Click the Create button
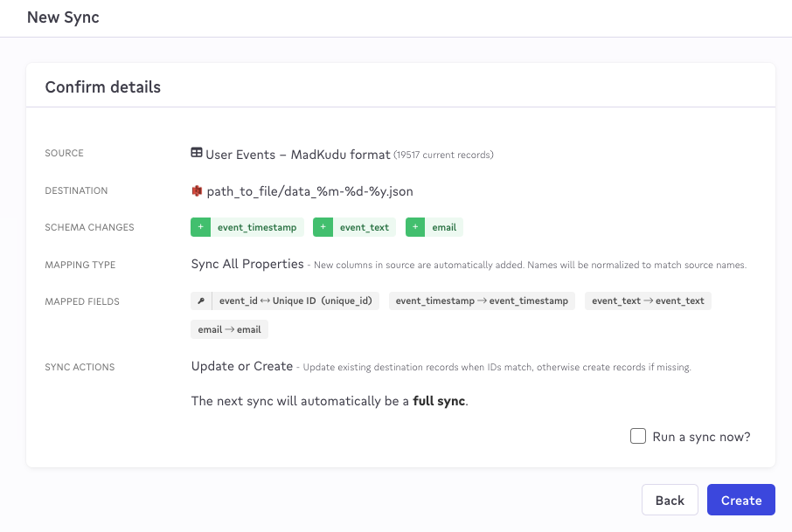This screenshot has height=532, width=792. click(741, 500)
